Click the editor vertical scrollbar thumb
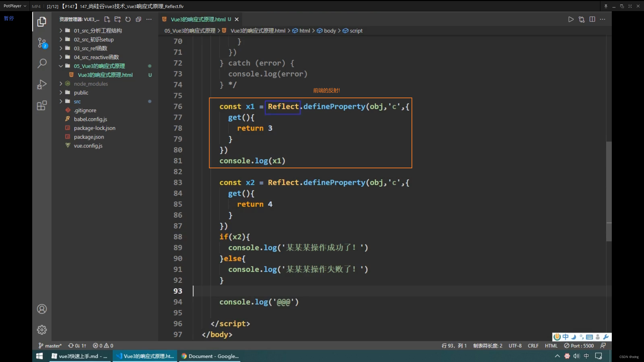Viewport: 644px width, 362px height. click(x=609, y=191)
